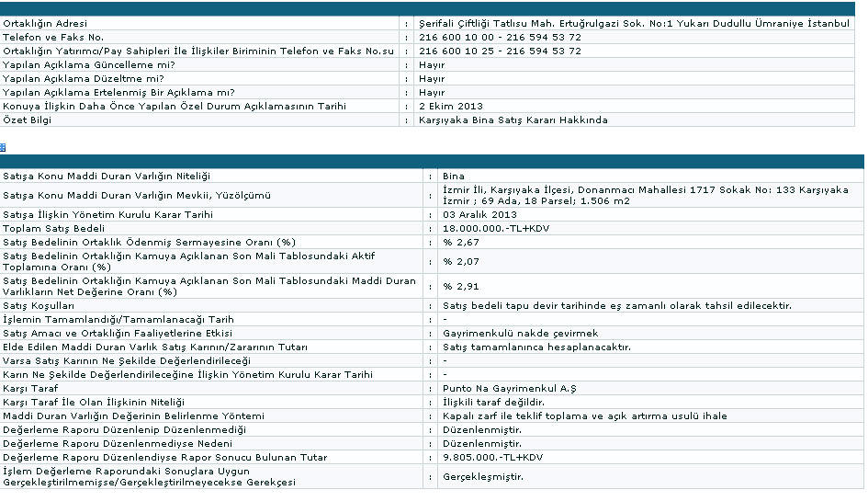Click the 'Ortaklığın Adresi' address value
This screenshot has width=868, height=501.
633,23
